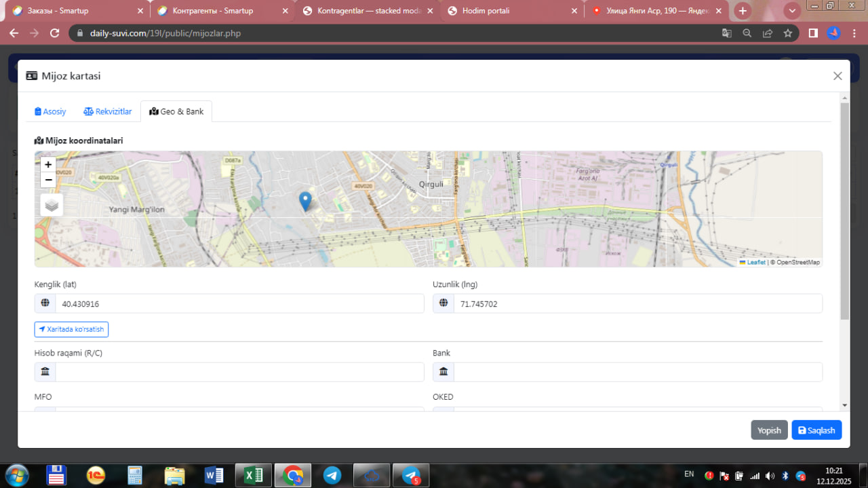This screenshot has height=488, width=868.
Task: Click the Chrome translate page icon
Action: coord(726,33)
